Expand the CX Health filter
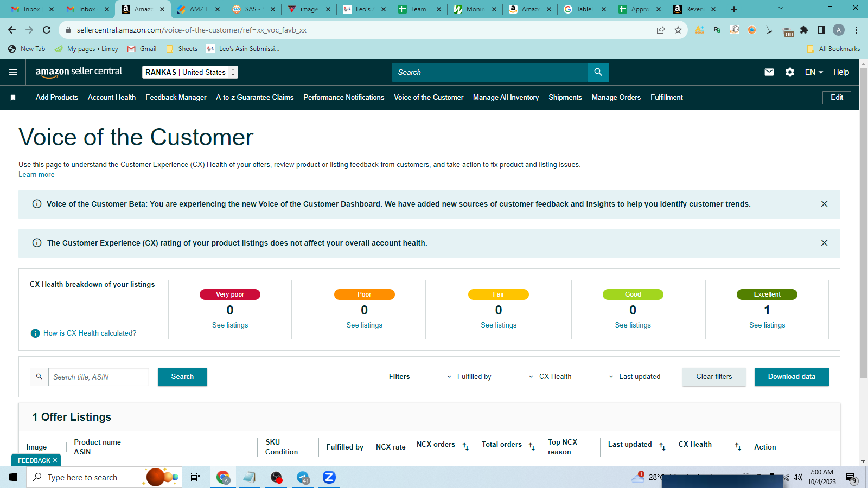 550,377
